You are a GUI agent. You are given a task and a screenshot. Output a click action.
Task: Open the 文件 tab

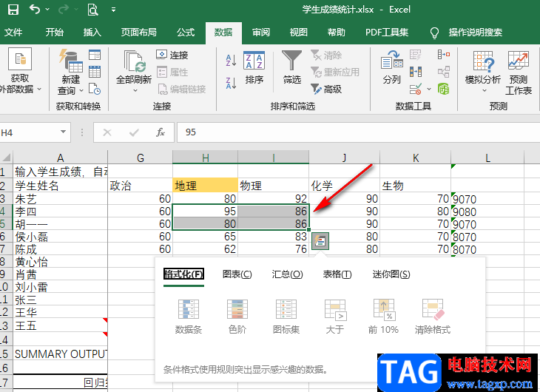pyautogui.click(x=13, y=33)
